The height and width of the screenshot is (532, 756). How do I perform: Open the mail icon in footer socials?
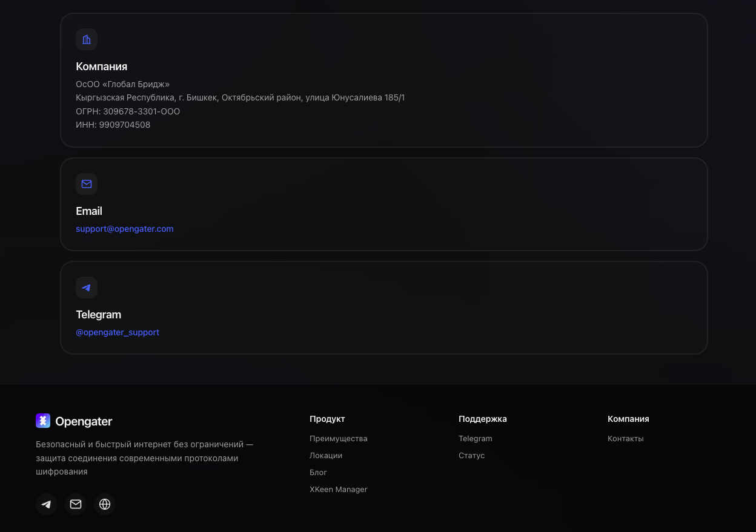[76, 504]
